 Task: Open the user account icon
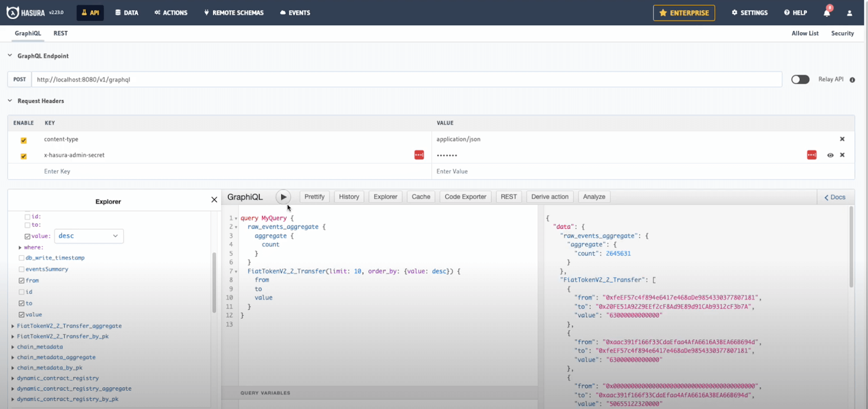849,13
